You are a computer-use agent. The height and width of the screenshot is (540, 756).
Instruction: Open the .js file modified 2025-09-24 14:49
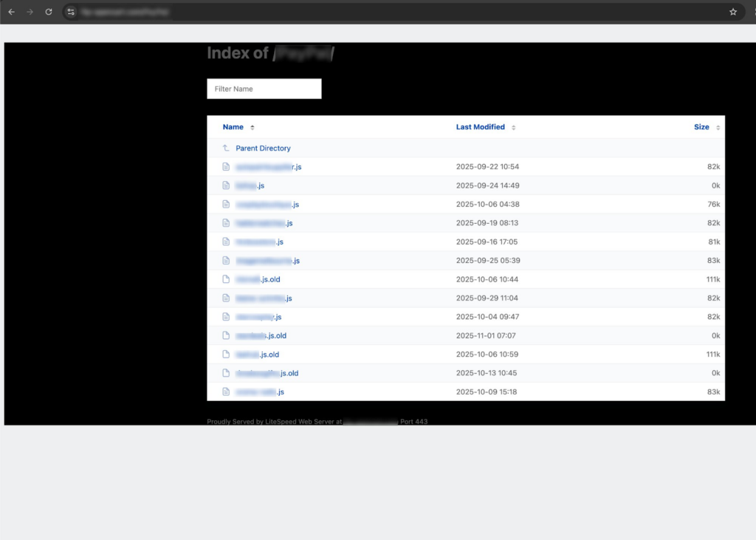250,185
